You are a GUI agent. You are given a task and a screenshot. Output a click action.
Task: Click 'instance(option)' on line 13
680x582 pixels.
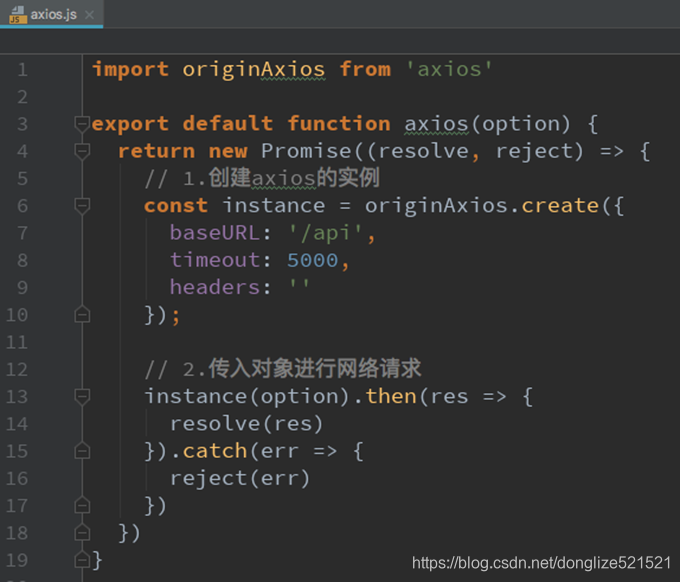247,397
